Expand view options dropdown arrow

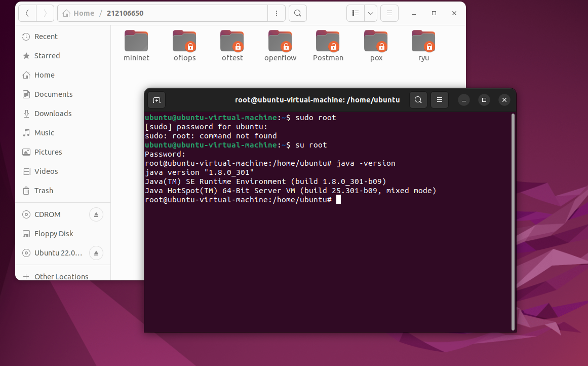371,13
